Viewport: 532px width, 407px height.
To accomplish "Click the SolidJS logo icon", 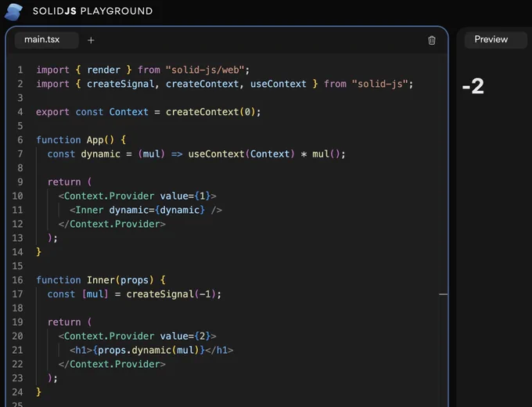I will point(13,12).
